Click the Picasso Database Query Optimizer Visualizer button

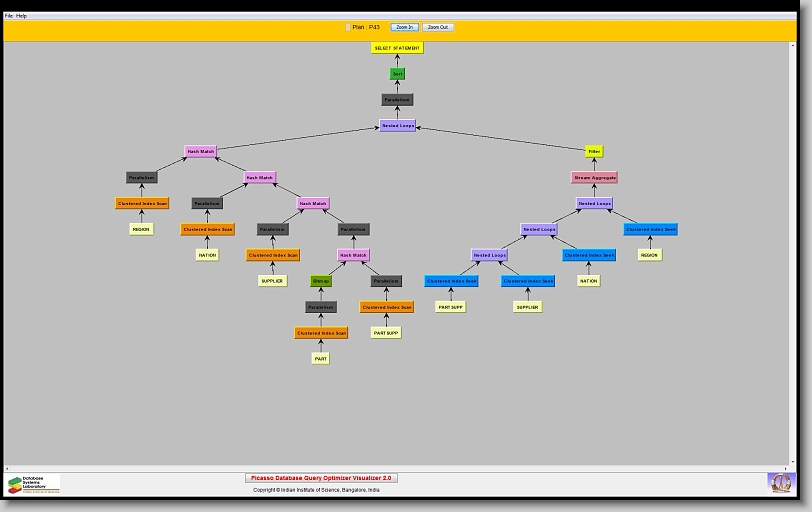pyautogui.click(x=321, y=478)
